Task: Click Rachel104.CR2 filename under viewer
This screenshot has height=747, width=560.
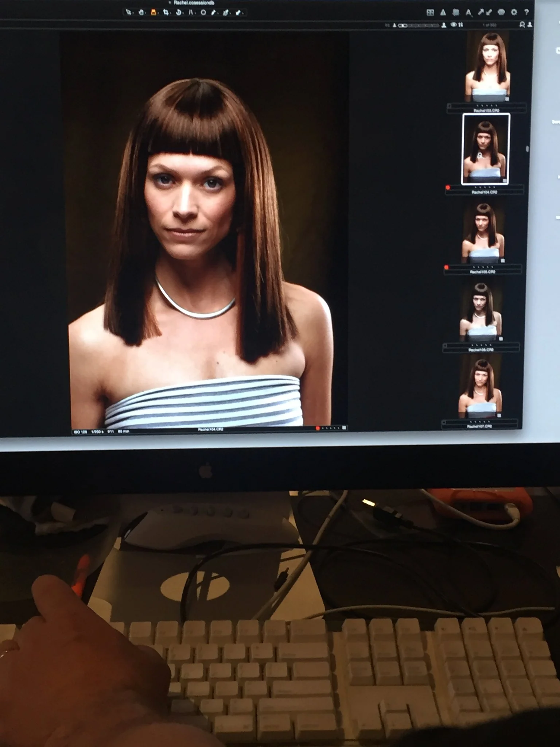Action: (211, 429)
